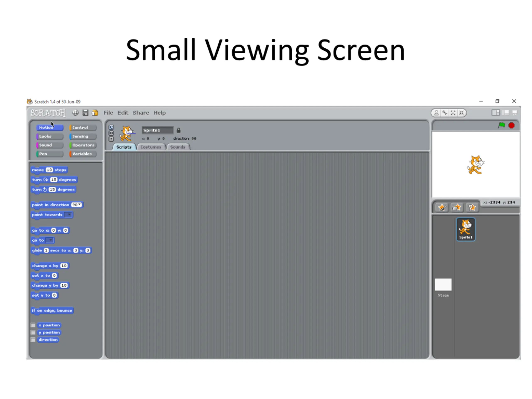
Task: Click the set x to value field
Action: click(54, 276)
